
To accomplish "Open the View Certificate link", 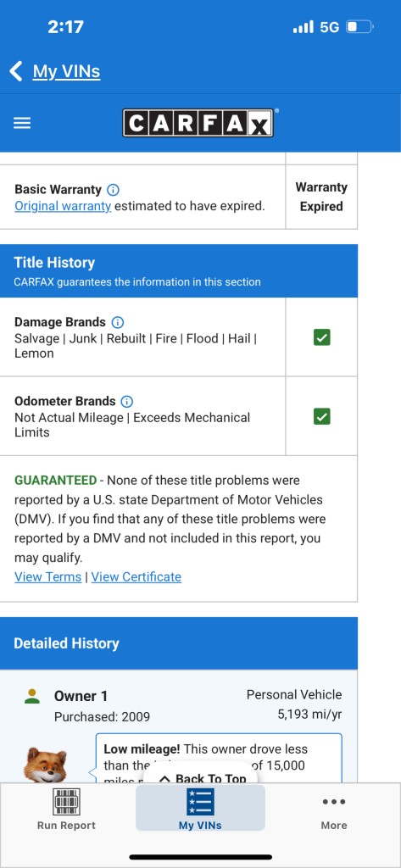I will pos(136,576).
